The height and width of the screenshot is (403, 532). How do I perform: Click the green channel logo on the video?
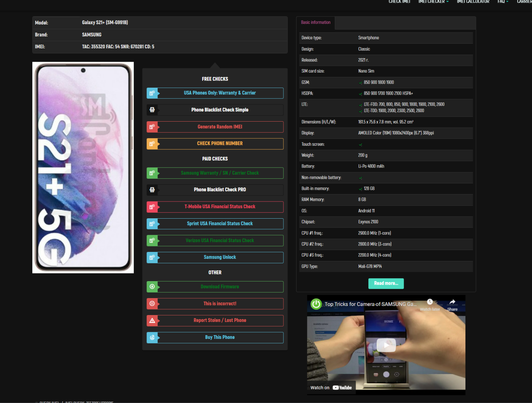tap(316, 304)
